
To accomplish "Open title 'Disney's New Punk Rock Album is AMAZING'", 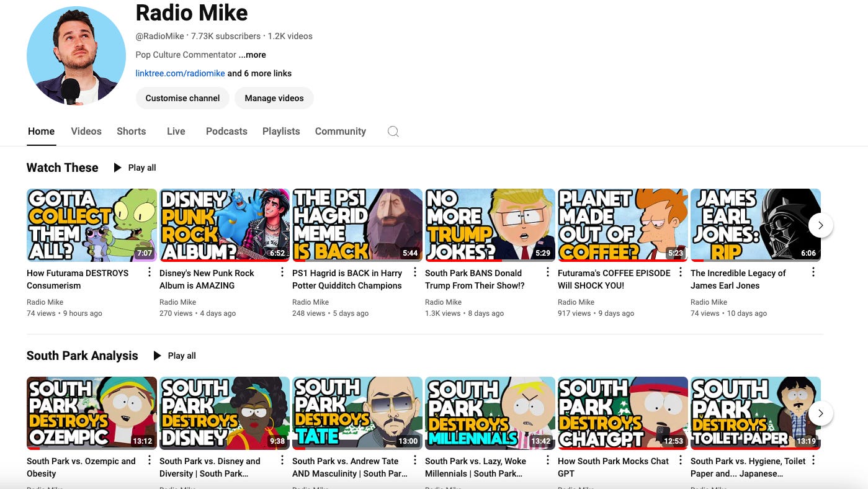I will (207, 279).
